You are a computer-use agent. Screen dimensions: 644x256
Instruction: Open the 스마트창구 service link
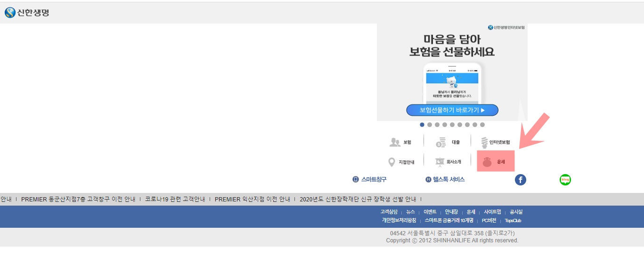click(369, 179)
